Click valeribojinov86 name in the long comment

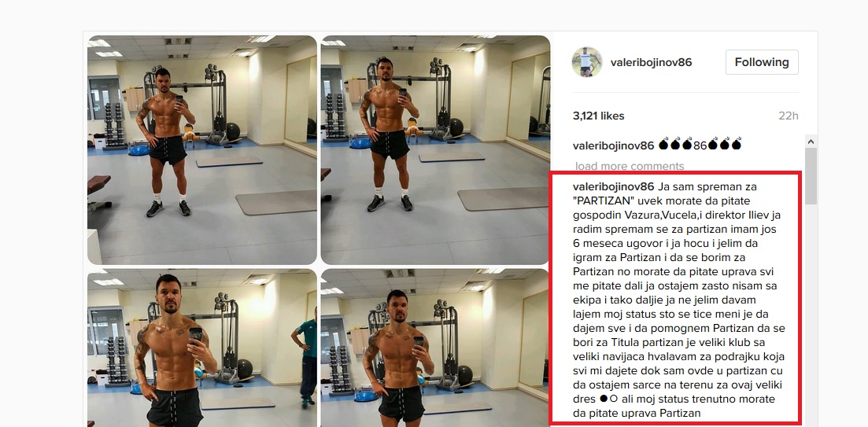[x=614, y=186]
